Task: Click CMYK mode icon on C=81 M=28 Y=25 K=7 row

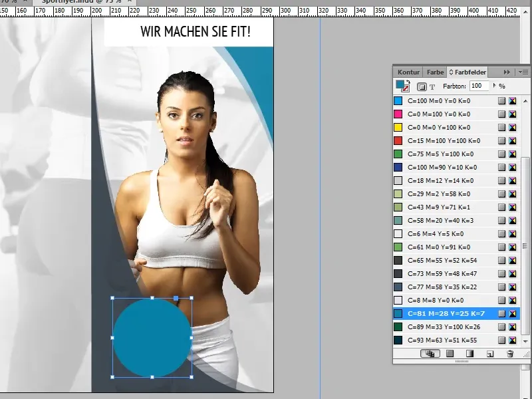Action: pos(512,313)
